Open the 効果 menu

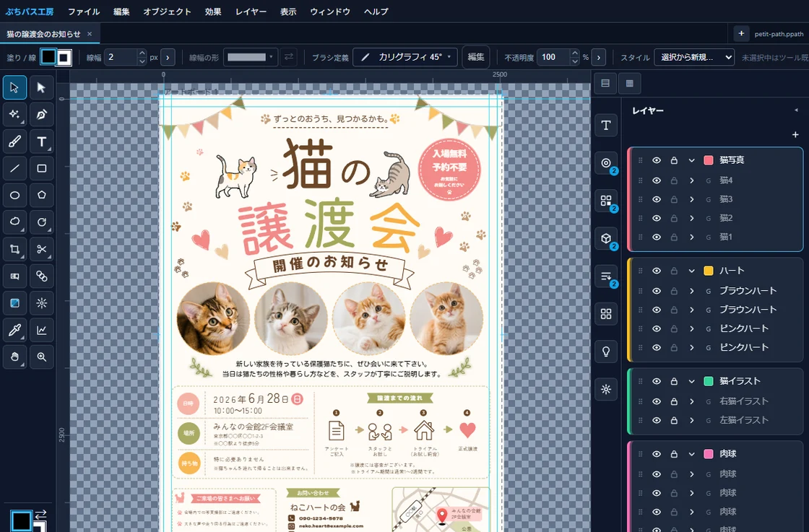coord(213,12)
